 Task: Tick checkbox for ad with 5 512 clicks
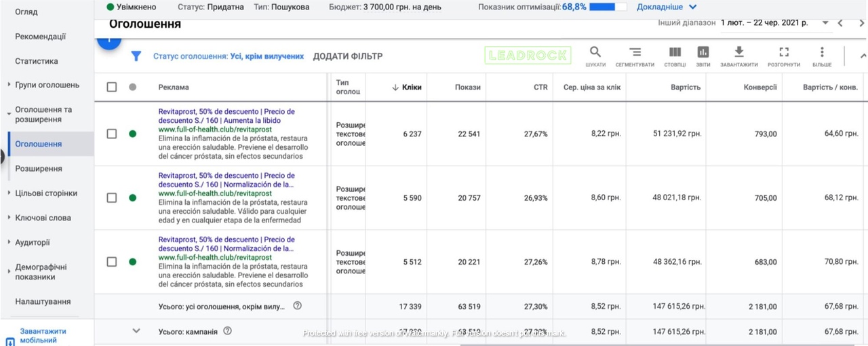[x=112, y=262]
